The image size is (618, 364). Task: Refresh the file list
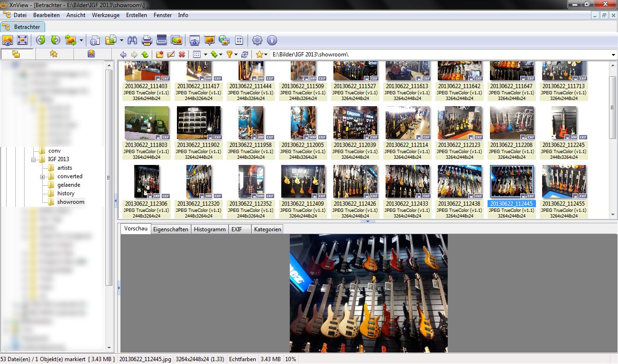(245, 55)
